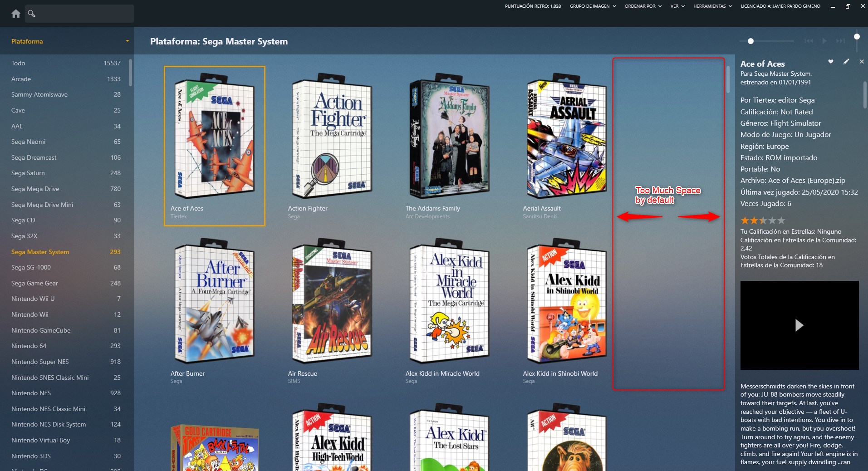The width and height of the screenshot is (868, 471).
Task: Open Nintendo Wii U platform
Action: click(x=66, y=299)
